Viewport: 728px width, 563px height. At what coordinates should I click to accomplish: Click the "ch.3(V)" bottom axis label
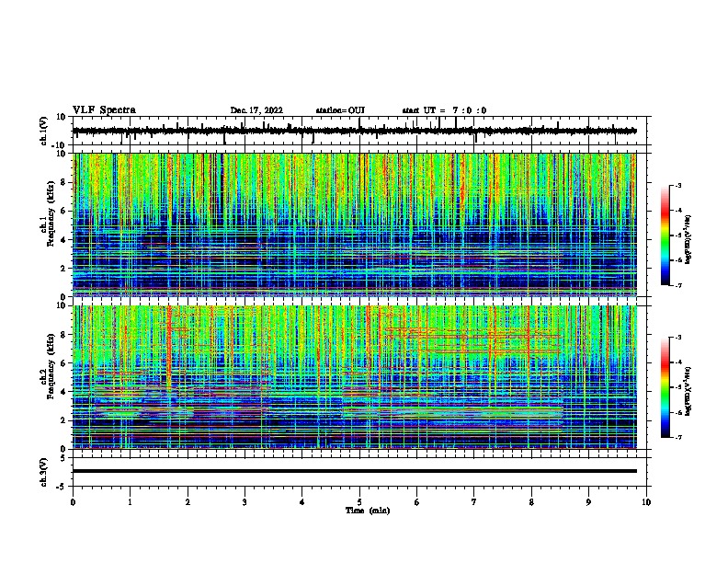point(44,473)
